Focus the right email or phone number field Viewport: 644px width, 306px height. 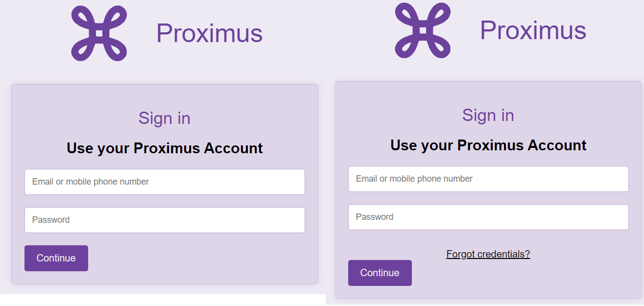point(488,179)
